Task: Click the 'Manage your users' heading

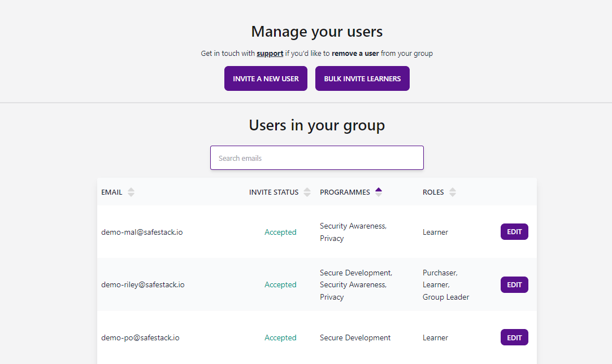Action: point(317,32)
